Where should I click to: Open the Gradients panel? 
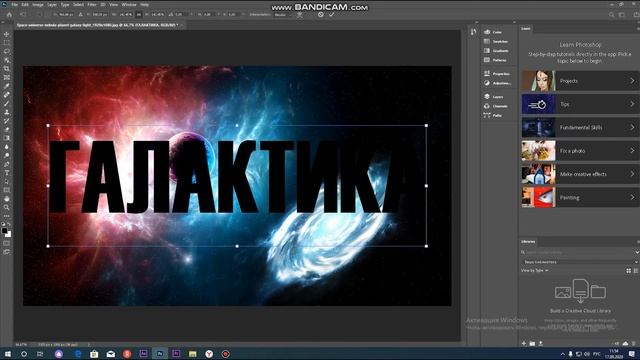pos(496,51)
